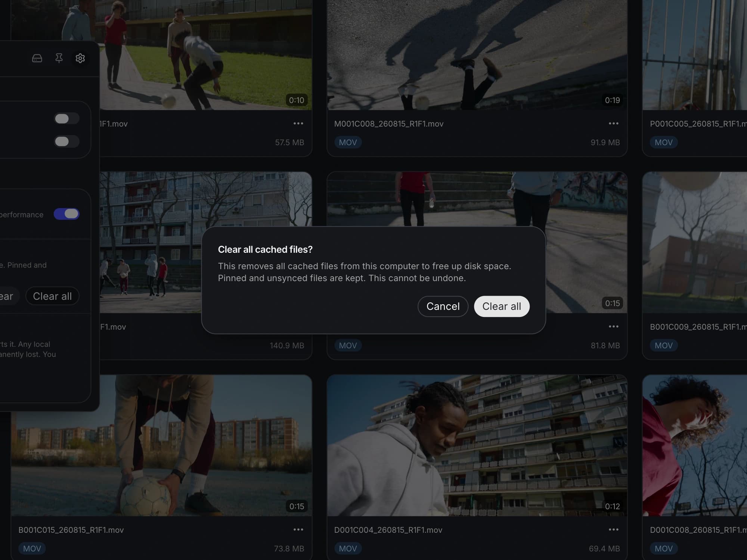This screenshot has width=747, height=560.
Task: Open more options for M001C008_260815_R1F1.mov
Action: [x=614, y=124]
